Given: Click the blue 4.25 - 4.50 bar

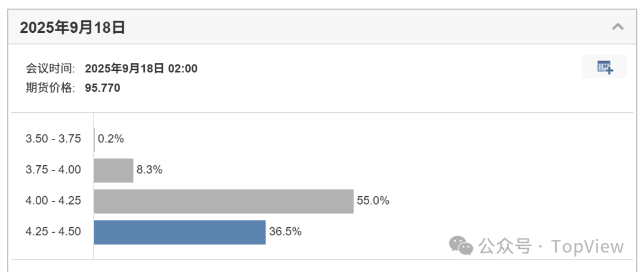Looking at the screenshot, I should pos(180,232).
